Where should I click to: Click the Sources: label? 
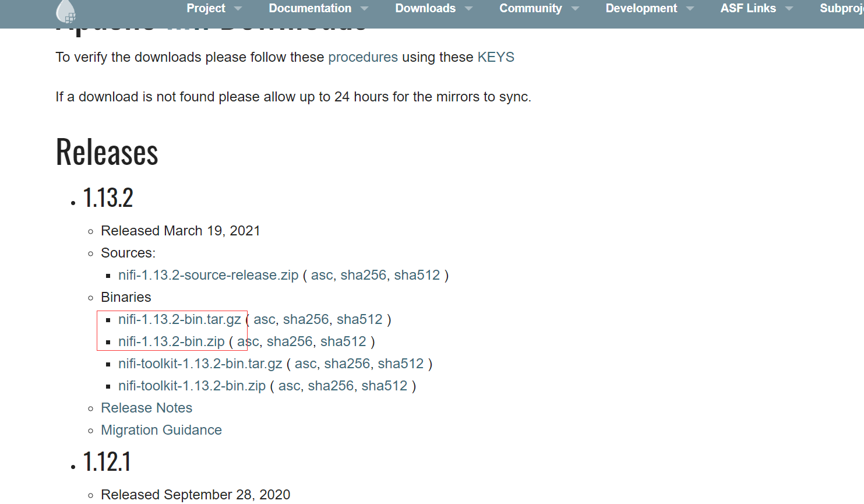click(128, 253)
